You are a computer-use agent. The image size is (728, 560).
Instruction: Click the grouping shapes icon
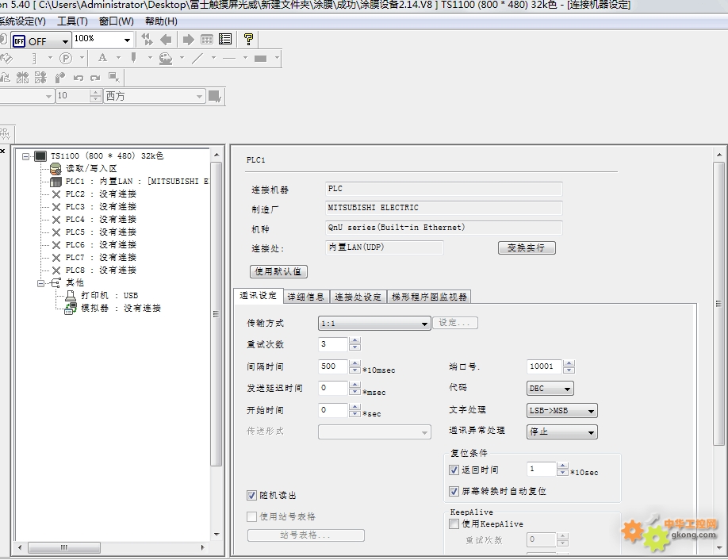[x=40, y=78]
